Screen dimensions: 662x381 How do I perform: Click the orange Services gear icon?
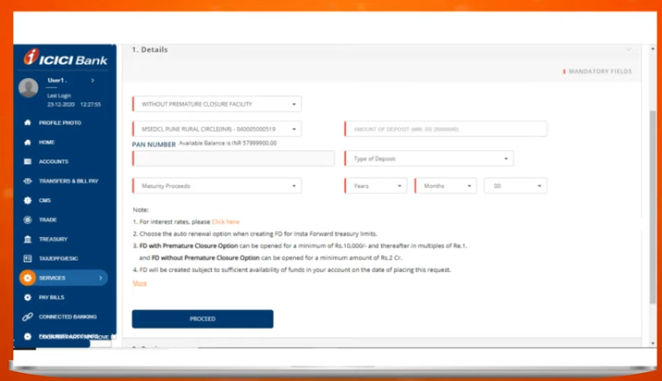tap(27, 278)
